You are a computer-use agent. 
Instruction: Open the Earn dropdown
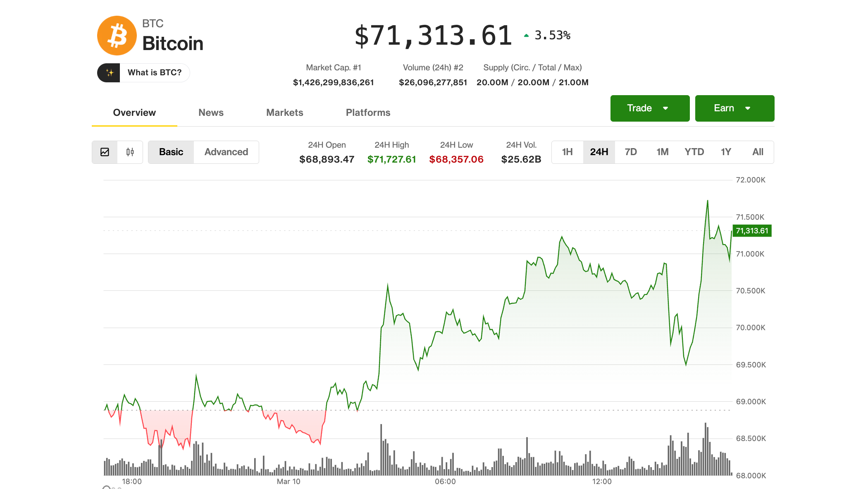coord(734,108)
